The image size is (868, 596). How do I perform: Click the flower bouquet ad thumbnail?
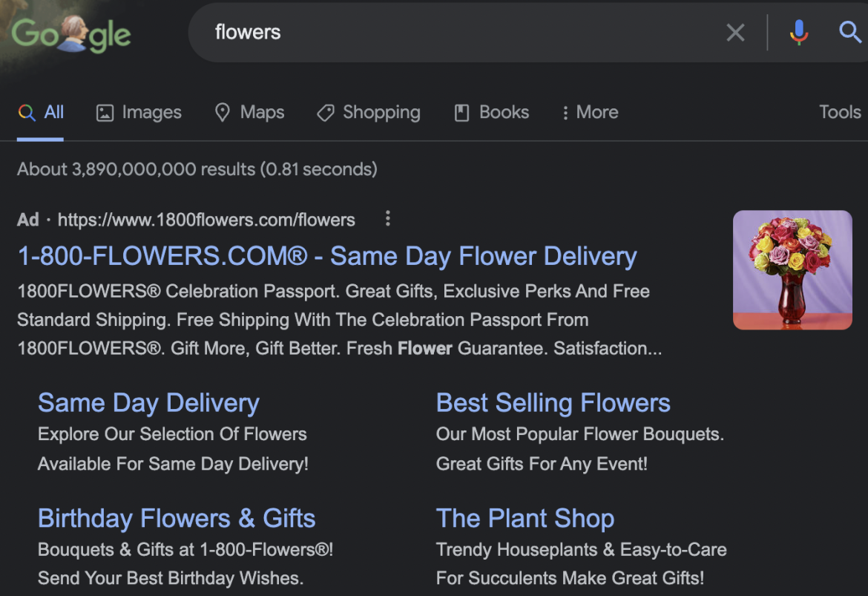pyautogui.click(x=792, y=269)
